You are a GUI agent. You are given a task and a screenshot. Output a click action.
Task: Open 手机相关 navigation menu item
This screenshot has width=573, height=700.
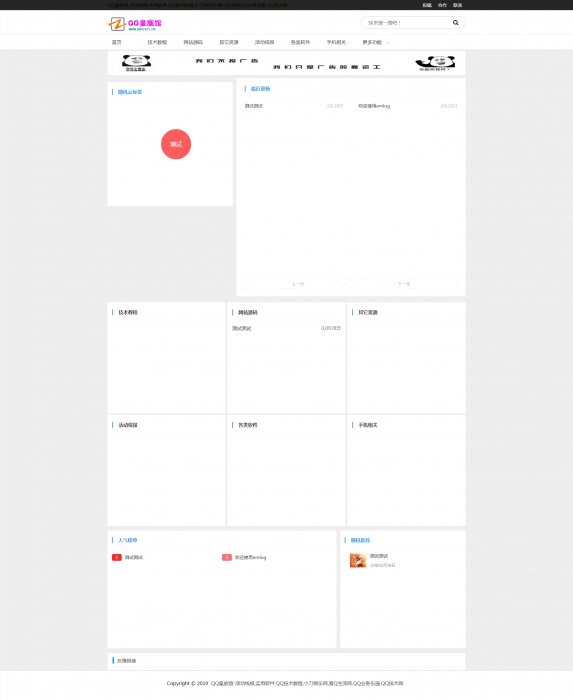tap(336, 42)
